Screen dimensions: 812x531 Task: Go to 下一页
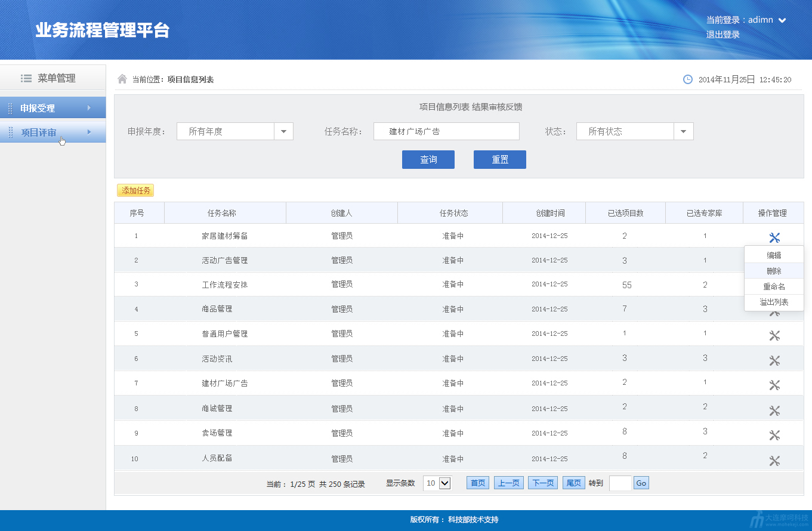[x=543, y=483]
